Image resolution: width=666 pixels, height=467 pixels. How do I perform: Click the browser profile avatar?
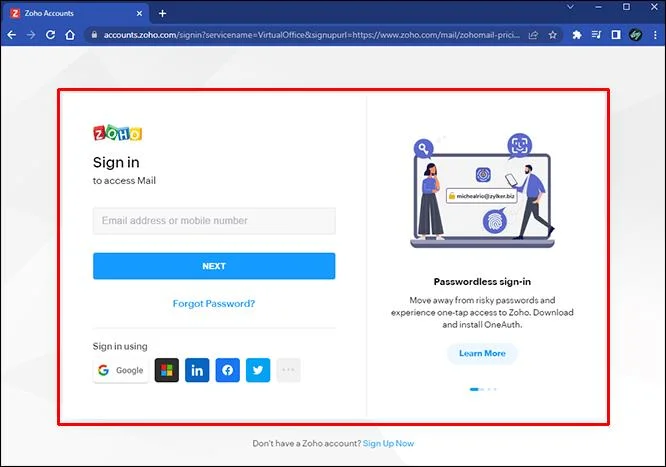635,35
